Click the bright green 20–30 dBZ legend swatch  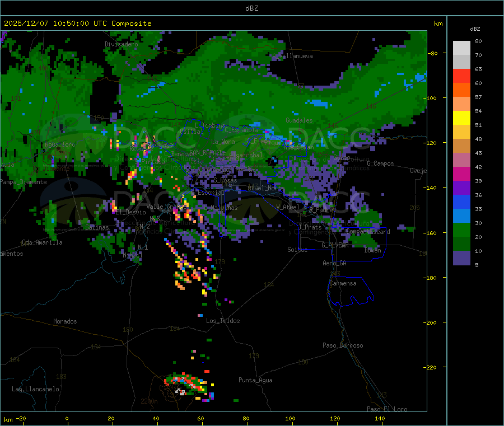(x=461, y=230)
